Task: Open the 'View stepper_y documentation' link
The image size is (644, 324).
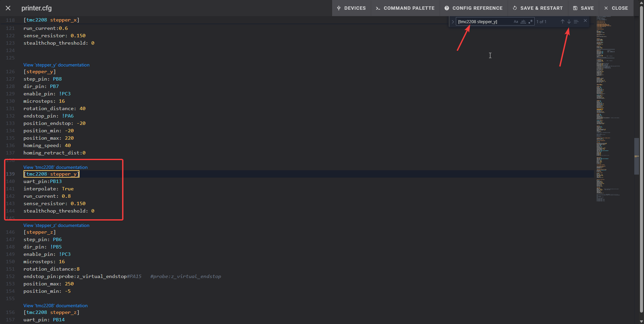Action: pyautogui.click(x=56, y=65)
